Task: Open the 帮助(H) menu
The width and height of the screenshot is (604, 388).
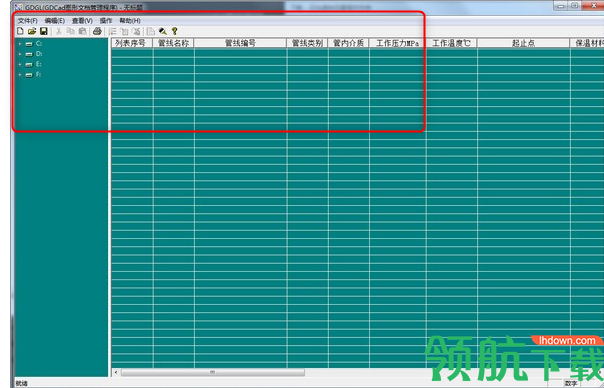Action: (130, 20)
